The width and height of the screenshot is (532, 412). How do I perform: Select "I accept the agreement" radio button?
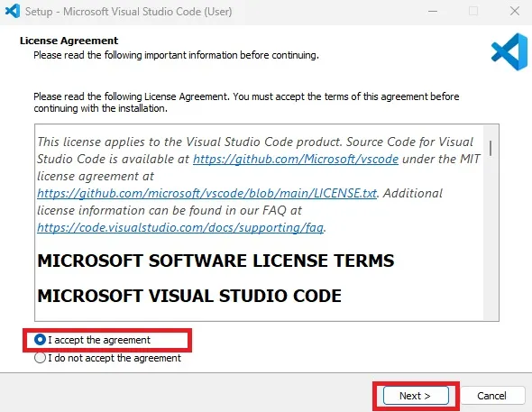40,340
